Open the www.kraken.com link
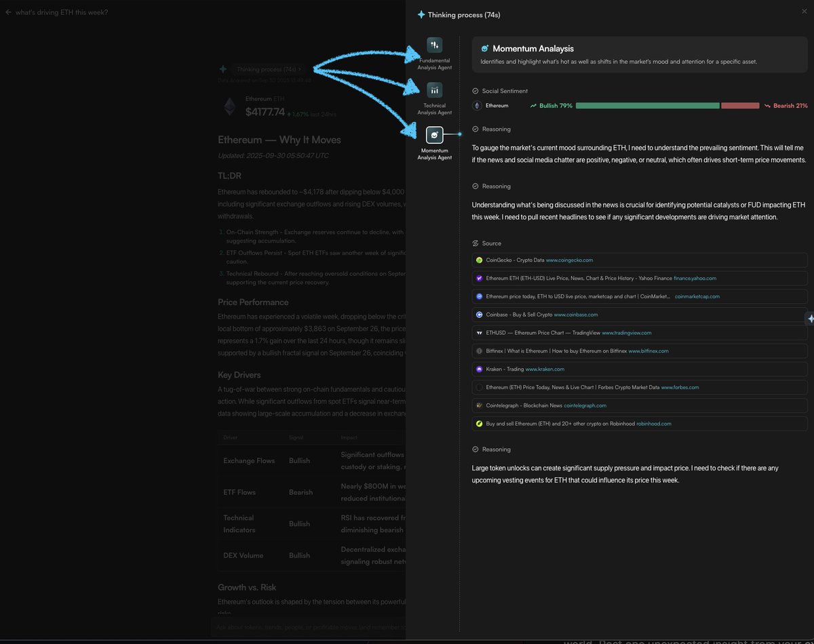Screen dimensions: 814x644 click(545, 369)
